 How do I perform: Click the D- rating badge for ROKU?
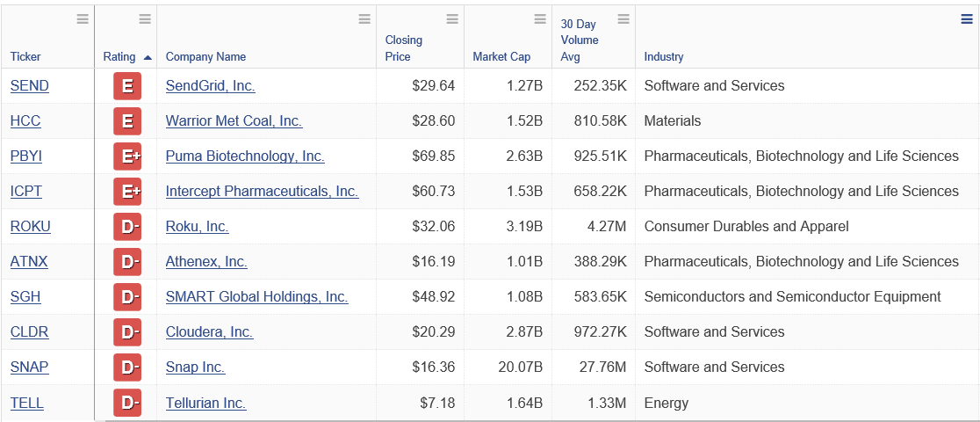pyautogui.click(x=127, y=227)
